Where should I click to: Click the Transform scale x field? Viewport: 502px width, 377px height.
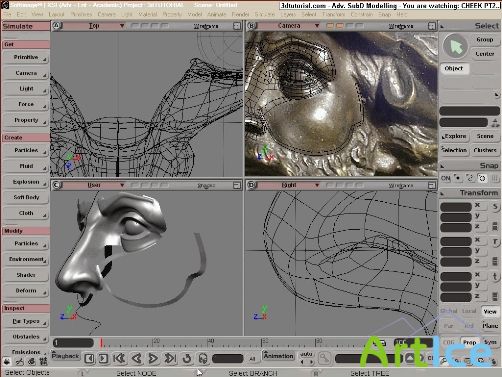coord(456,207)
